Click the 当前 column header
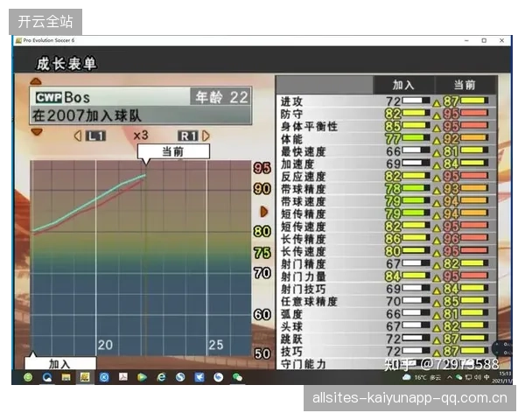The image size is (525, 420). tap(465, 85)
